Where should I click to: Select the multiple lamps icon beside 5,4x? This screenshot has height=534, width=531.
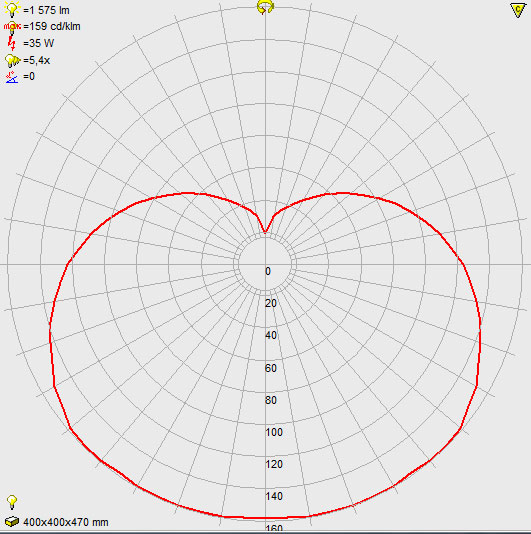(12, 60)
